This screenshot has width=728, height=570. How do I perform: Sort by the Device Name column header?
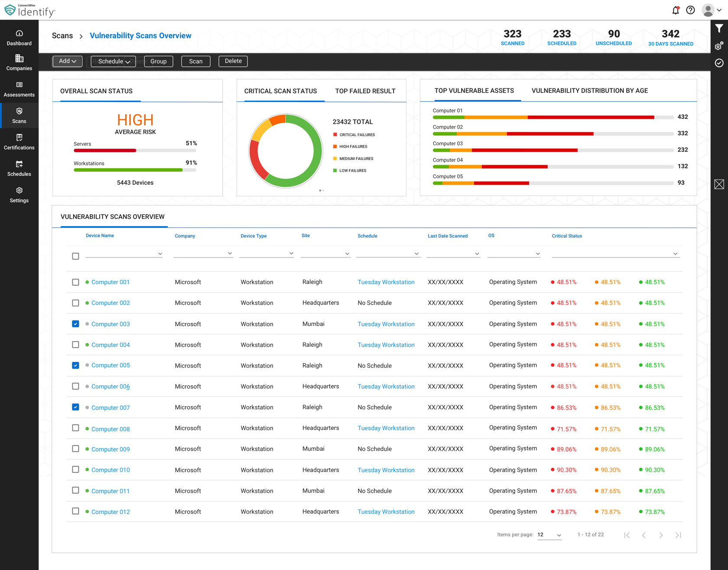coord(100,236)
